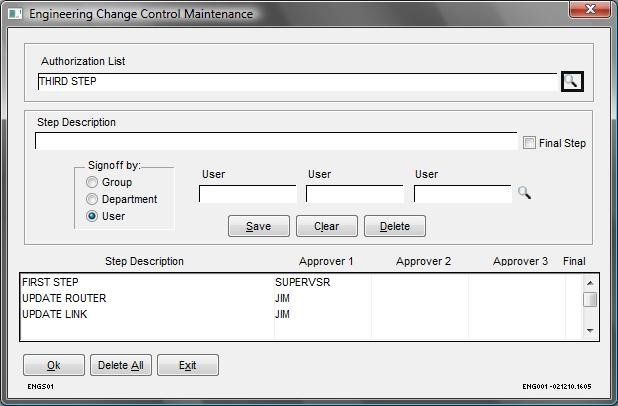Click the Approver 3 column header
618x406 pixels.
pyautogui.click(x=520, y=261)
